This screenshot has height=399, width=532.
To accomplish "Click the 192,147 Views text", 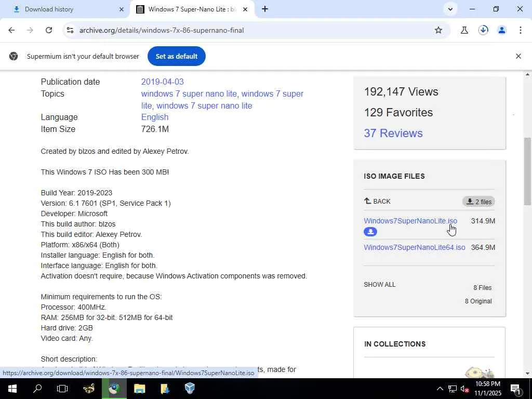I will tap(401, 91).
